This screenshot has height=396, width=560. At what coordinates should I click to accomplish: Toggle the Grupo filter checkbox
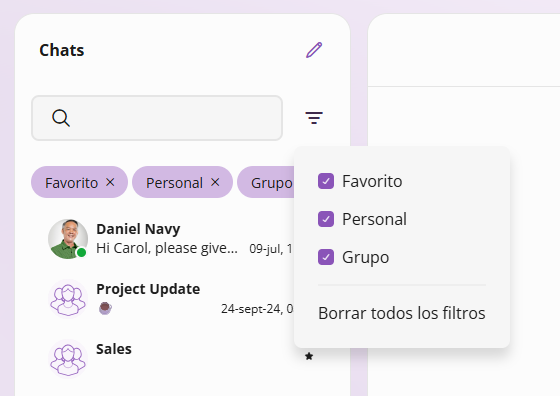click(x=326, y=257)
